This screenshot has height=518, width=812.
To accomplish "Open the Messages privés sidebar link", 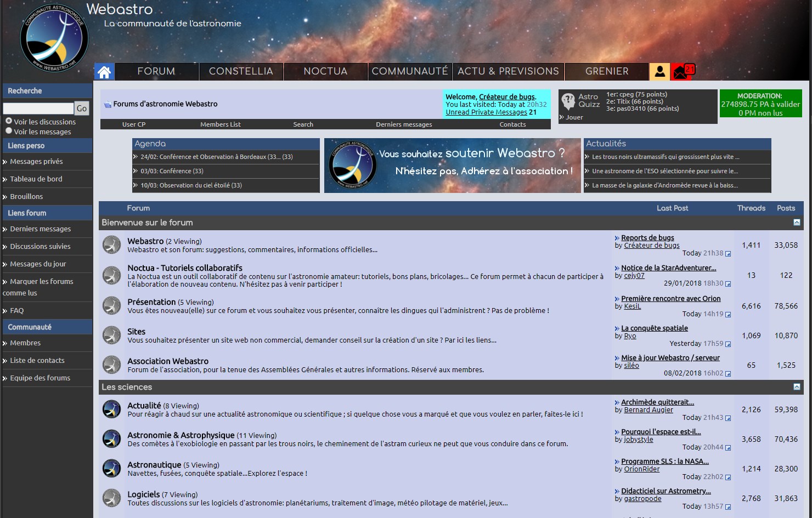I will [x=36, y=162].
